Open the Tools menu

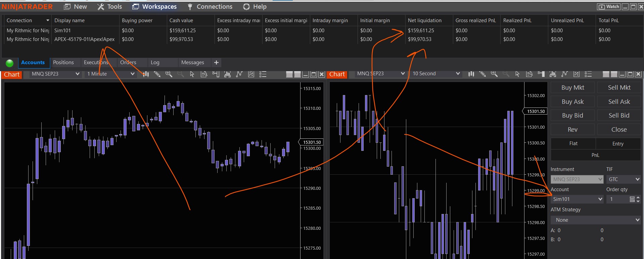tap(110, 7)
